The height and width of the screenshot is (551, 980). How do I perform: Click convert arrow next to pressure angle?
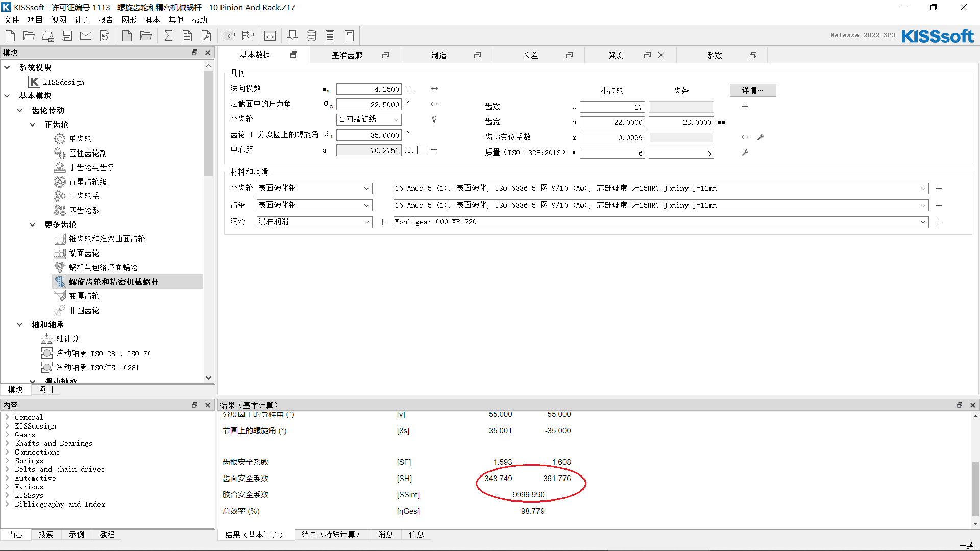(x=434, y=104)
